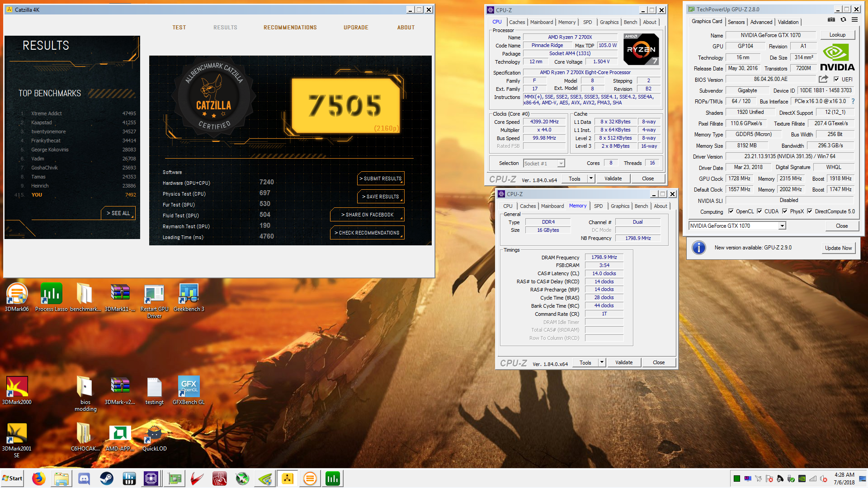Screen dimensions: 868x488
Task: Switch to Advanced tab in GPU-Z
Action: [x=761, y=22]
